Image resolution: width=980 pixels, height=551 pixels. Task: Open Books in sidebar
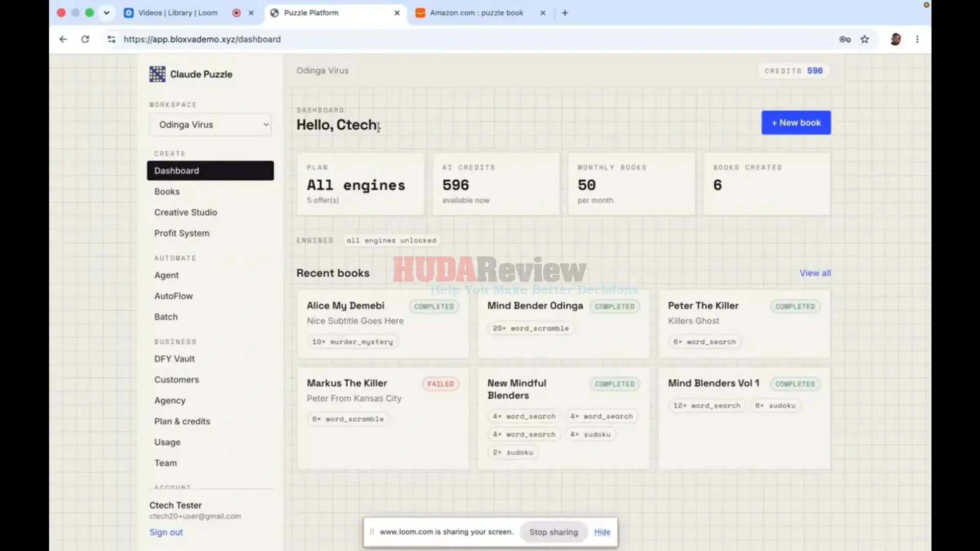(167, 191)
